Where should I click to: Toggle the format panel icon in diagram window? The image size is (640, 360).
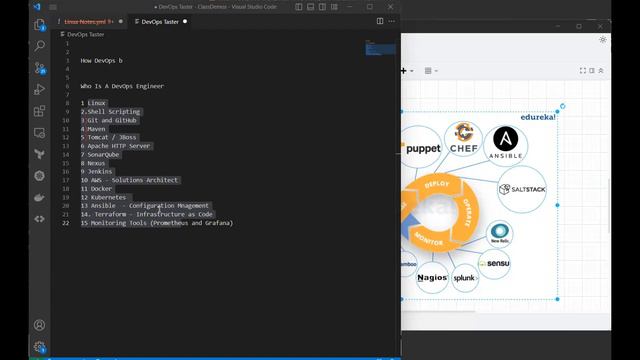pos(592,71)
